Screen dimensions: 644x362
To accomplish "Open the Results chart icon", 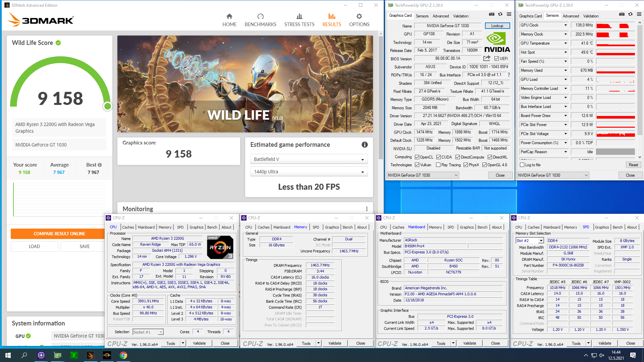I will click(x=332, y=16).
